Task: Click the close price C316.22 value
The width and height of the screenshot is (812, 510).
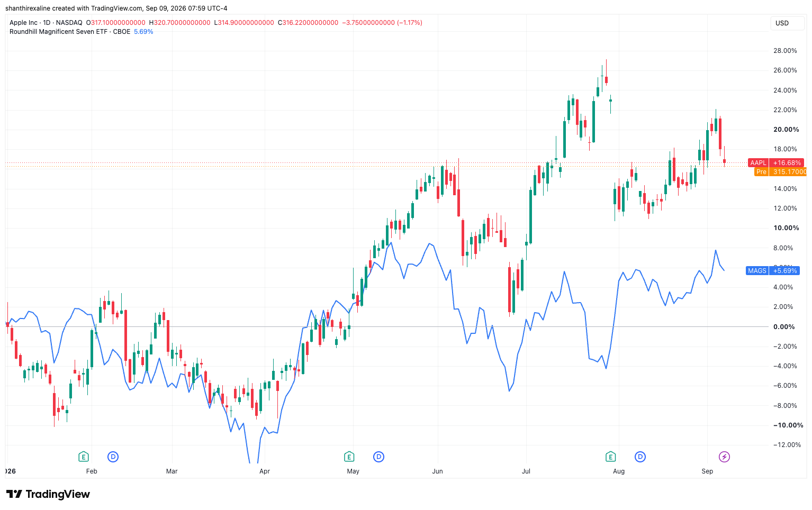Action: coord(308,23)
